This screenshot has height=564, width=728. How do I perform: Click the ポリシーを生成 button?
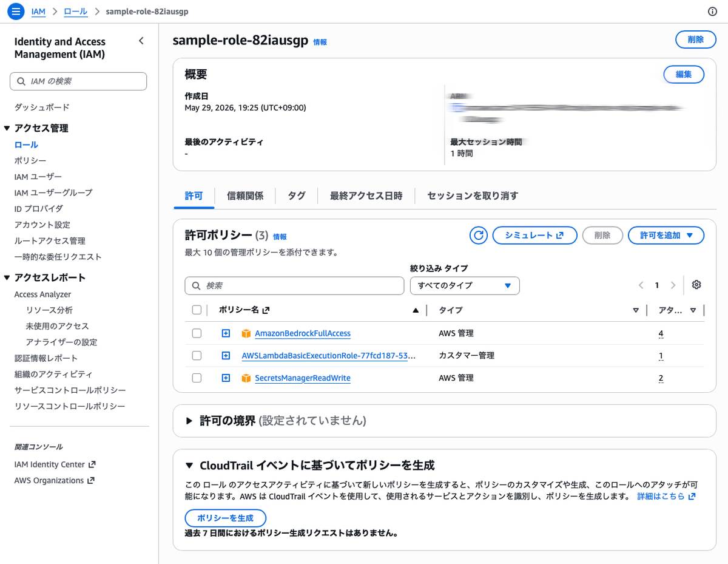click(x=225, y=518)
